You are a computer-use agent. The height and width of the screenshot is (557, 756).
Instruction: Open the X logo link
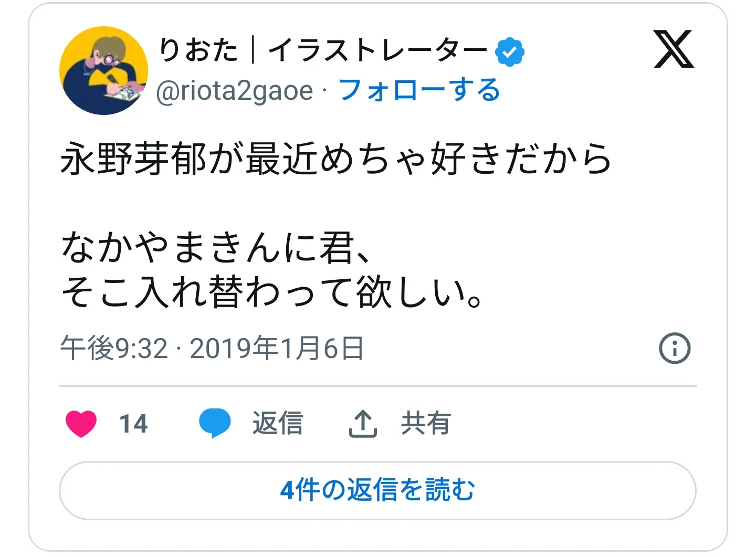pos(674,49)
